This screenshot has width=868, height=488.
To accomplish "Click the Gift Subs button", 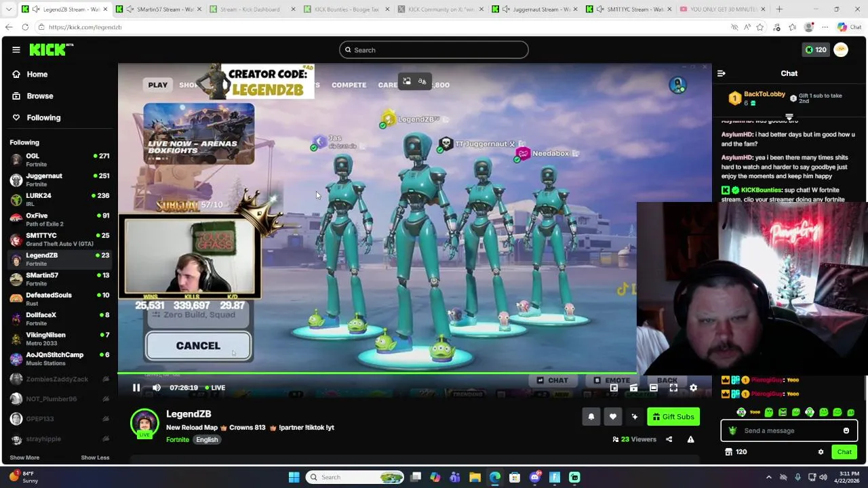I will (x=673, y=417).
